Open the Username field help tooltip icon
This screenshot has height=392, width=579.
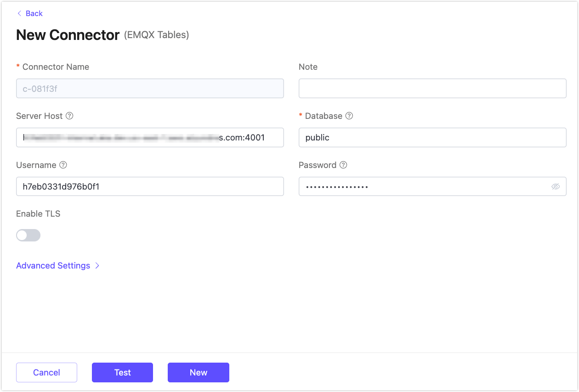pyautogui.click(x=63, y=165)
